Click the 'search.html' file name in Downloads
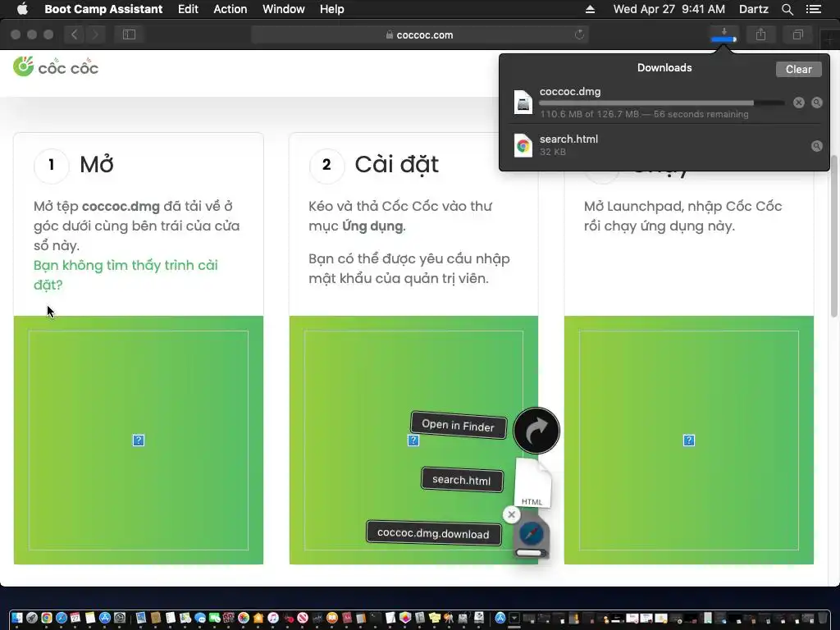 coord(568,139)
